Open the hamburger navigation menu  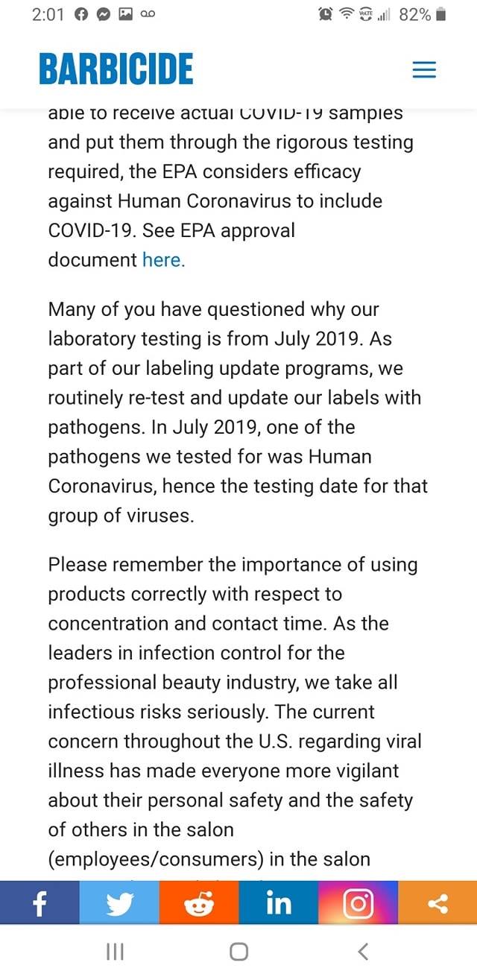[424, 70]
